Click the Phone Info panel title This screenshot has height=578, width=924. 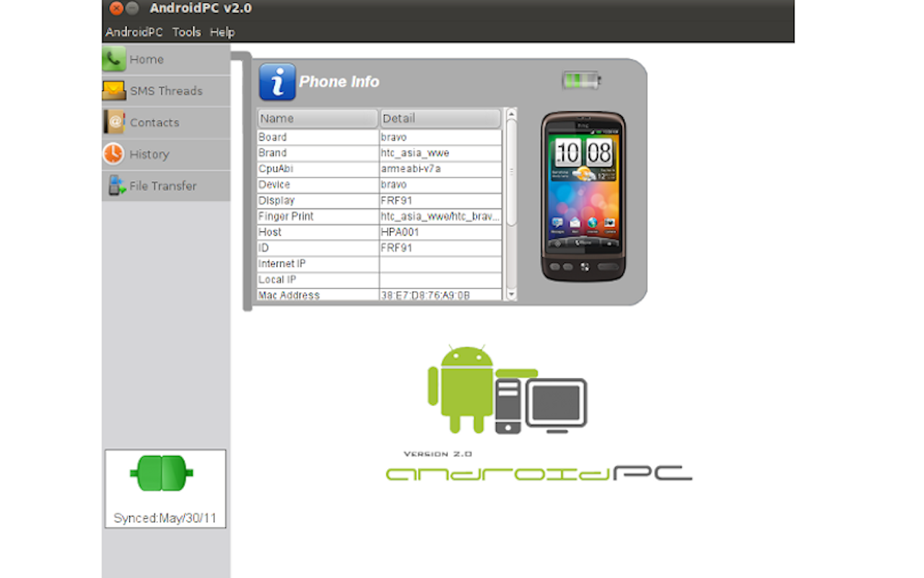pos(339,82)
